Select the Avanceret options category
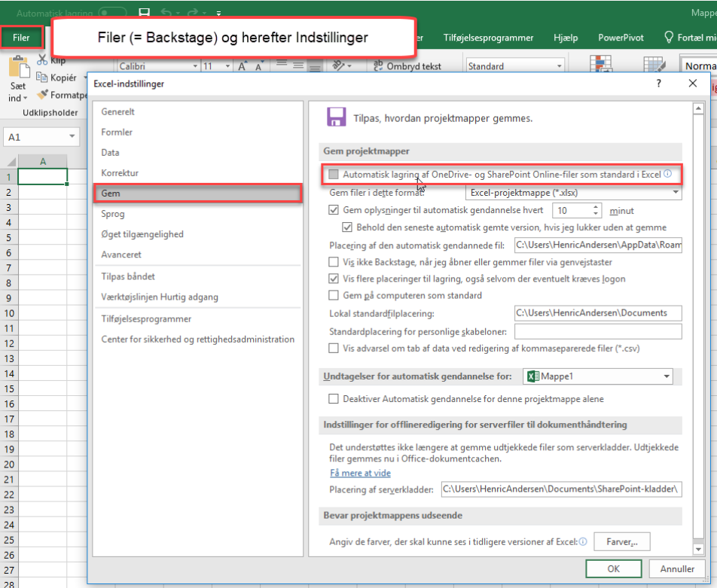Image resolution: width=717 pixels, height=588 pixels. [197, 254]
